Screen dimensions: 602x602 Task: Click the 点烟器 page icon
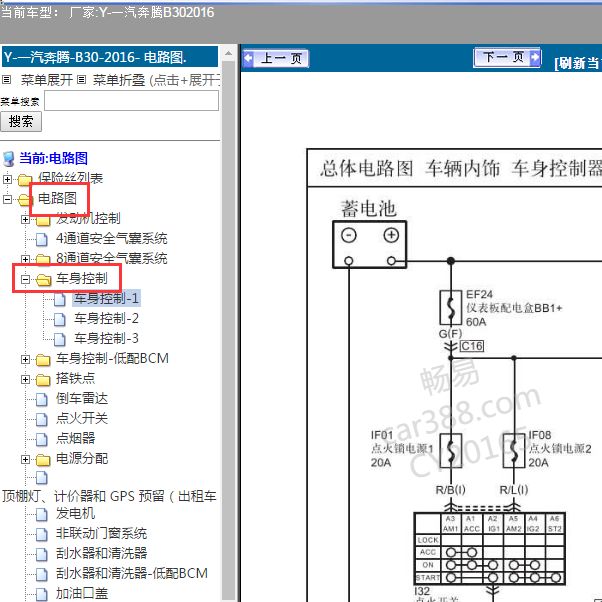coord(42,440)
